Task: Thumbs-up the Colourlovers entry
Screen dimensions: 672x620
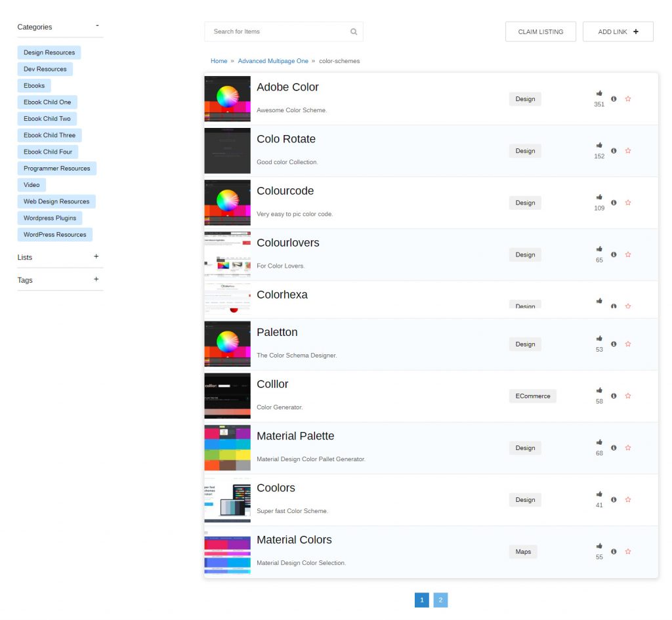Action: tap(599, 249)
